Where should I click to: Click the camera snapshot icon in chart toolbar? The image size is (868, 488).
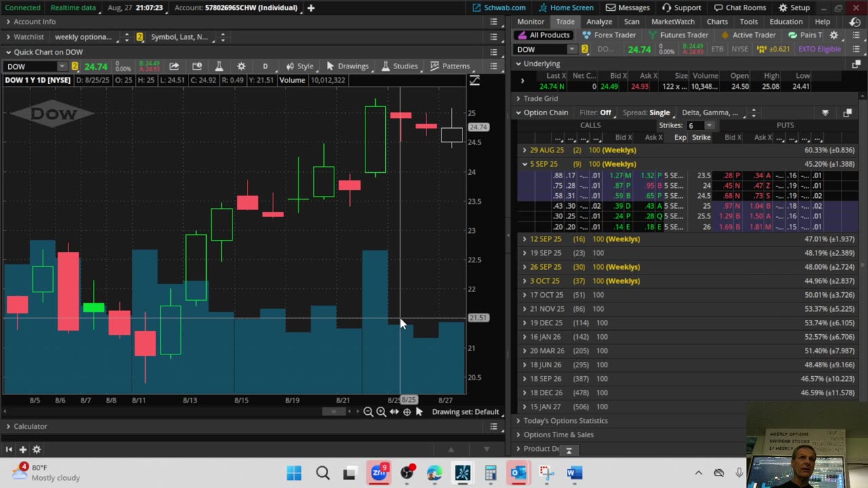(197, 66)
